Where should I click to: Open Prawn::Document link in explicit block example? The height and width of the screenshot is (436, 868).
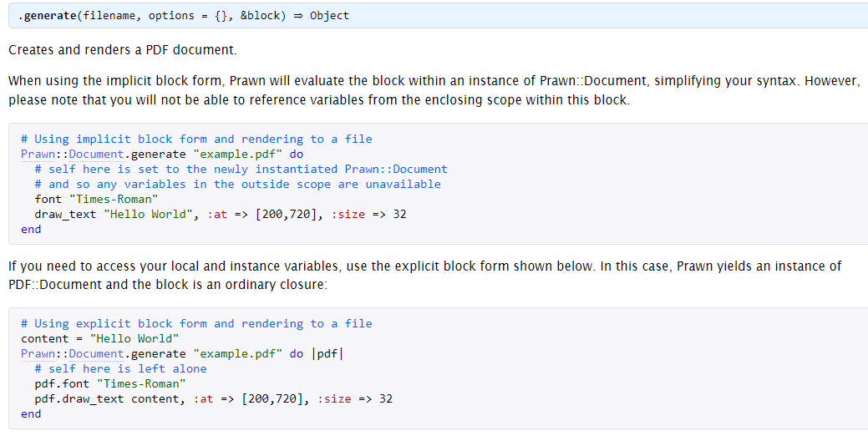click(73, 353)
